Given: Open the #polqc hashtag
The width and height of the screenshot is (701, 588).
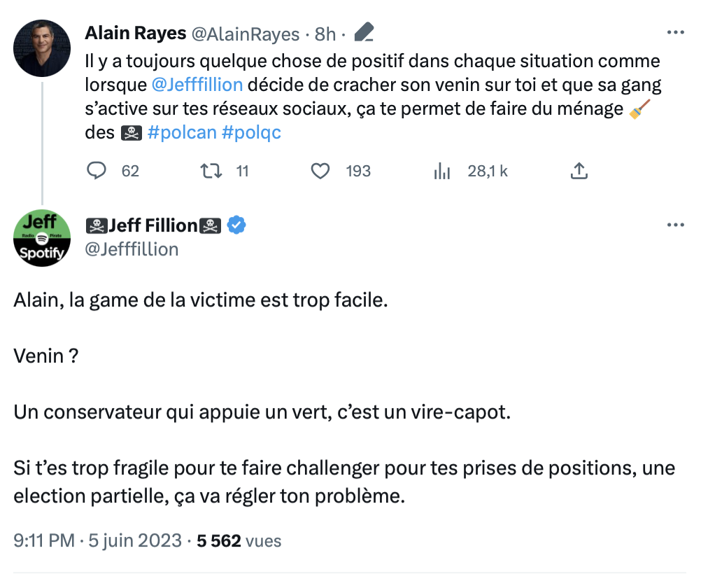Looking at the screenshot, I should tap(251, 132).
